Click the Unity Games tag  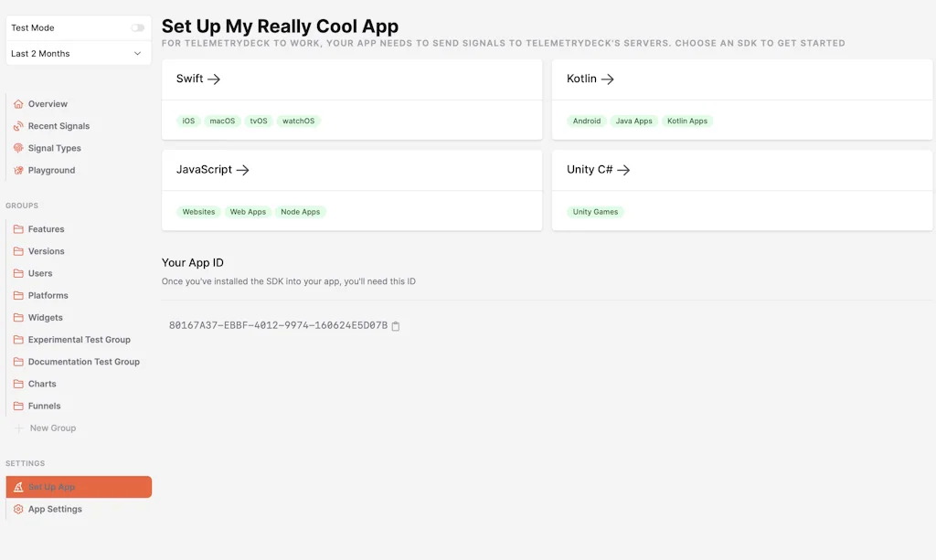595,212
